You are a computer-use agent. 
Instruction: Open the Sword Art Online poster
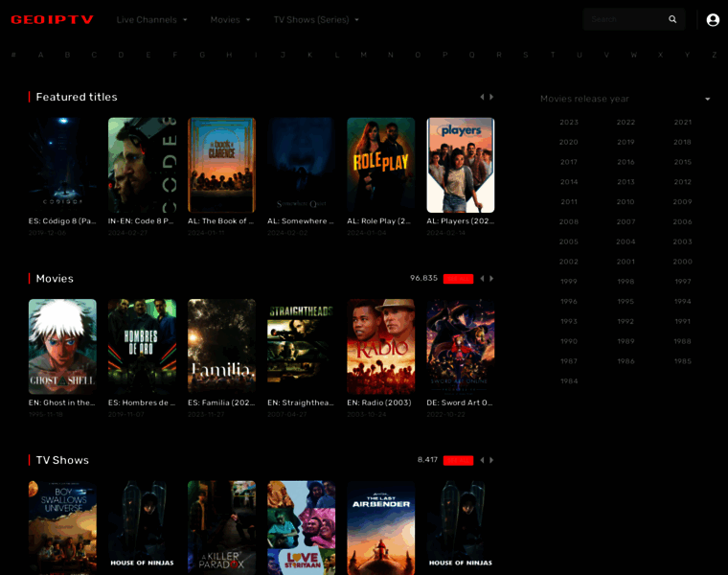pyautogui.click(x=461, y=347)
